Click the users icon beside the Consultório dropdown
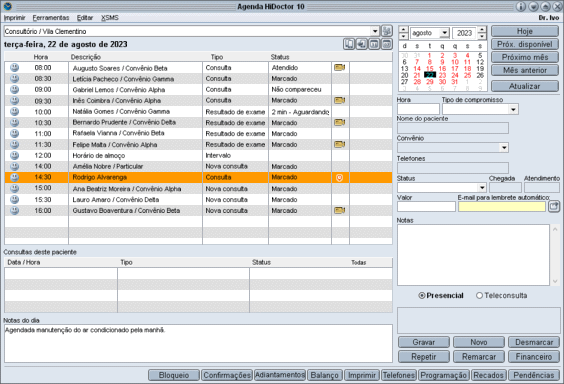 click(x=387, y=31)
